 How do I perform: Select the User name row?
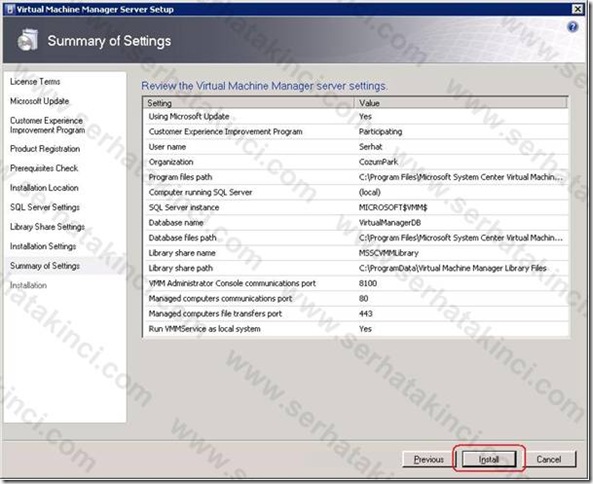(x=355, y=147)
